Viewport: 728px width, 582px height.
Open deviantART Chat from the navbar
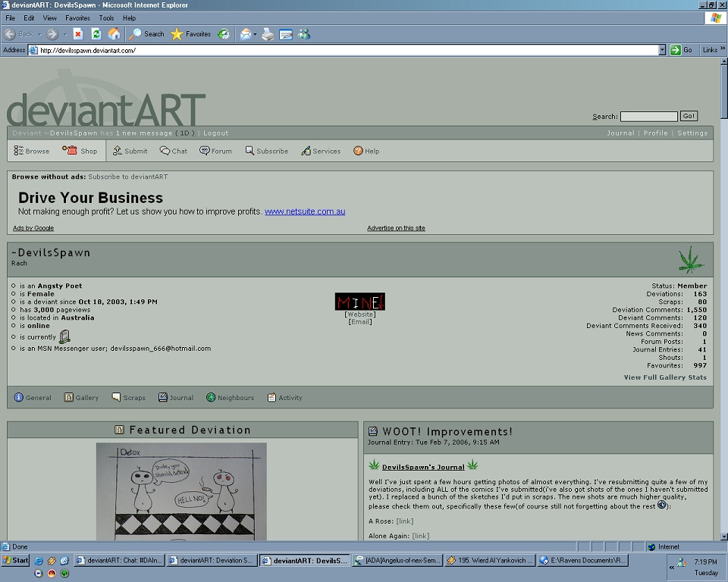pyautogui.click(x=173, y=151)
